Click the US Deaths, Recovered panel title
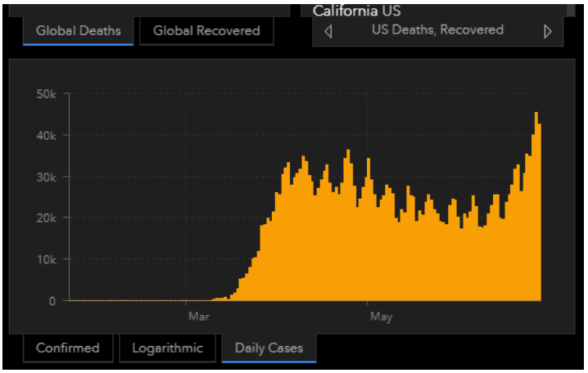Viewport: 588px width, 373px height. pyautogui.click(x=437, y=29)
